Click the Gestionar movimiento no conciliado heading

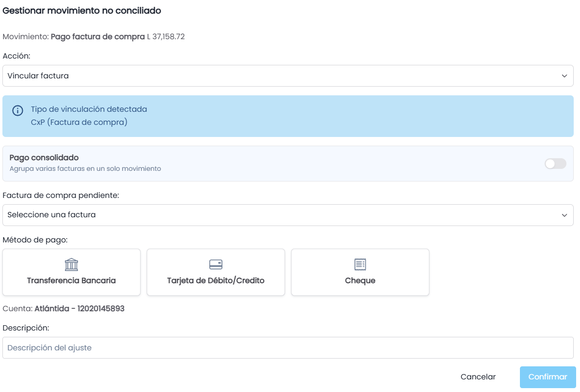click(x=82, y=11)
